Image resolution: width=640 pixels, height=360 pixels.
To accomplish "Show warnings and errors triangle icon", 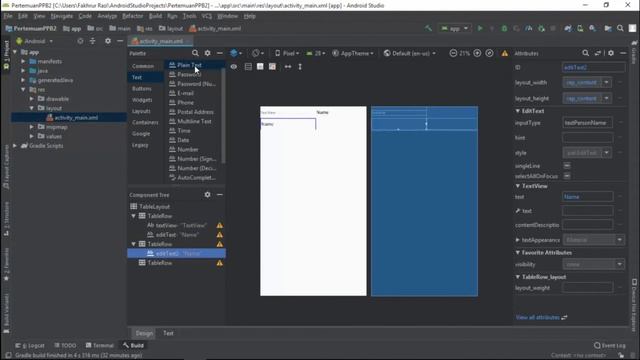I will (505, 53).
